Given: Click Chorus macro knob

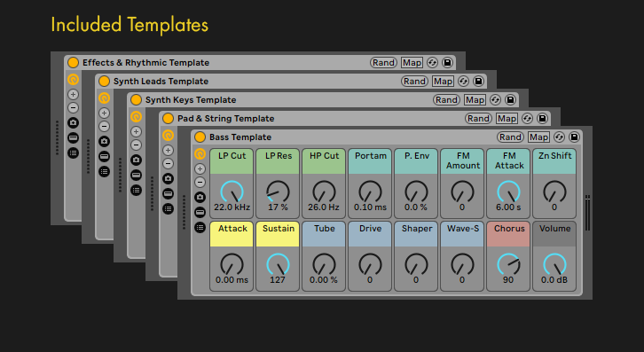Looking at the screenshot, I should pyautogui.click(x=508, y=264).
